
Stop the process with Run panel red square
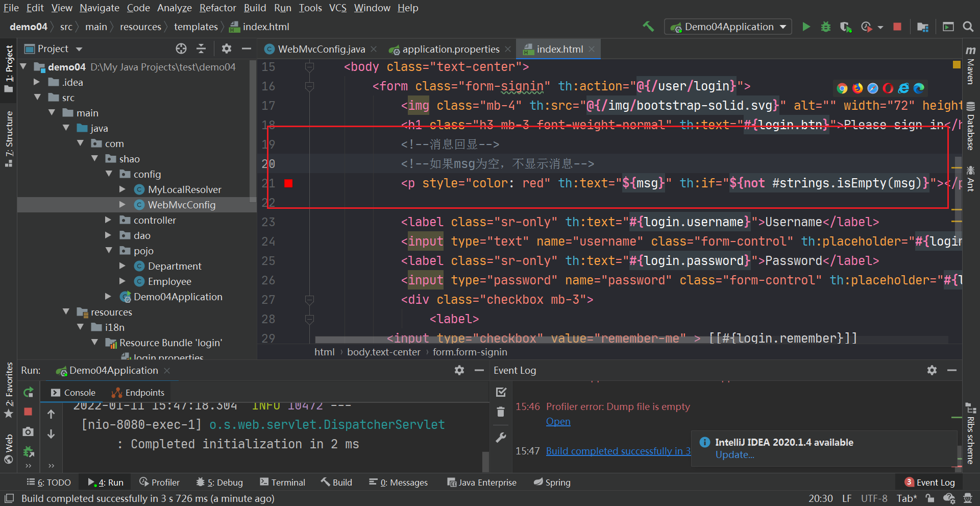click(x=28, y=412)
